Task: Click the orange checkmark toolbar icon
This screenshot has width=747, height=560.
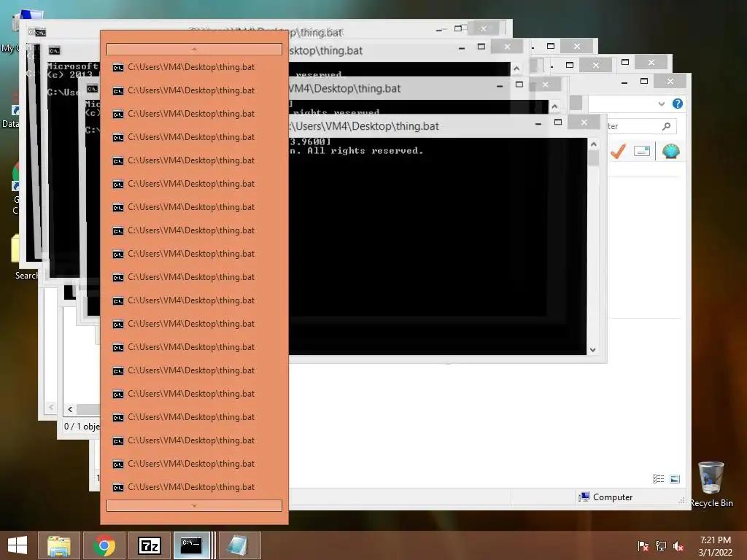Action: coord(618,152)
